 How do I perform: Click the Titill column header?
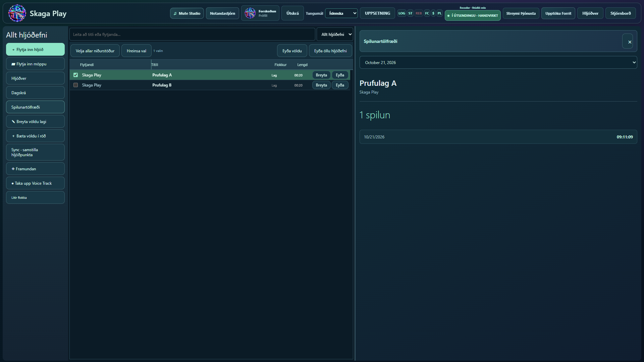[155, 65]
